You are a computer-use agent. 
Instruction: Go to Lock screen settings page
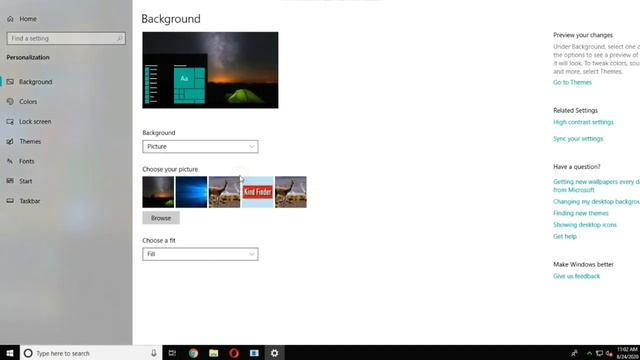point(35,122)
